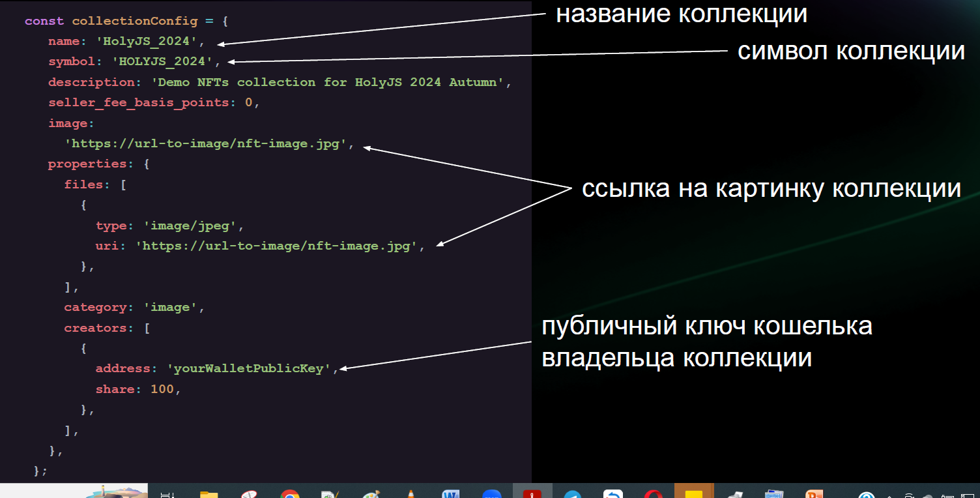Open Google Chrome from the taskbar

point(289,491)
